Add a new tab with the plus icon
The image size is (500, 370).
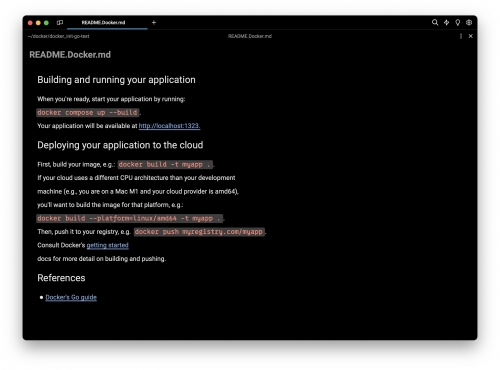pos(154,22)
